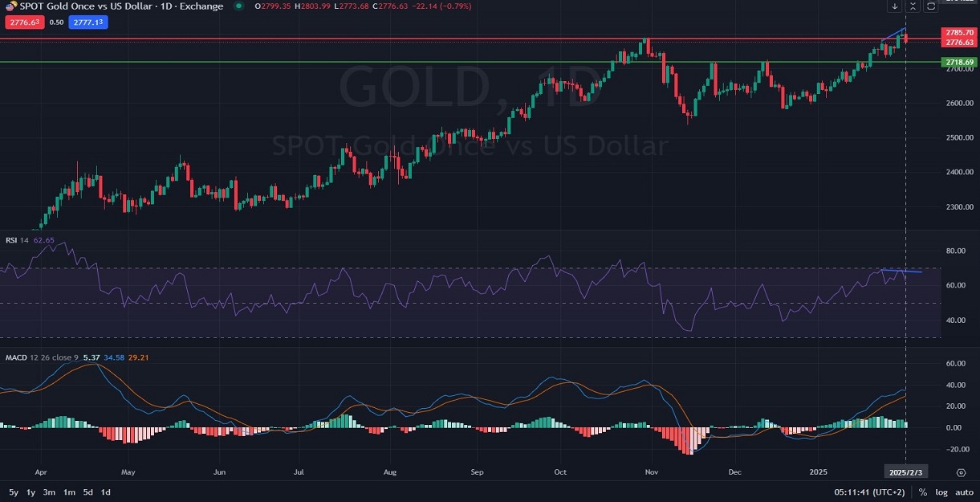Click the 2025 label on time axis

(x=818, y=472)
